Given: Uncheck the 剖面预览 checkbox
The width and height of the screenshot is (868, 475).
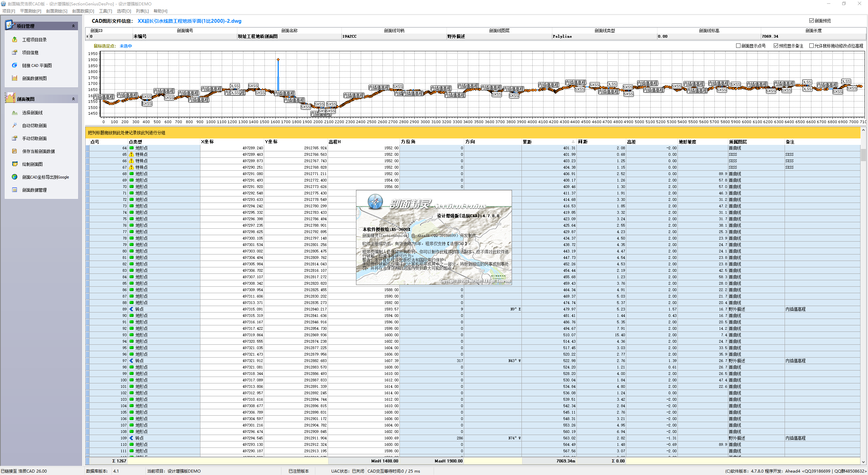Looking at the screenshot, I should pyautogui.click(x=811, y=21).
